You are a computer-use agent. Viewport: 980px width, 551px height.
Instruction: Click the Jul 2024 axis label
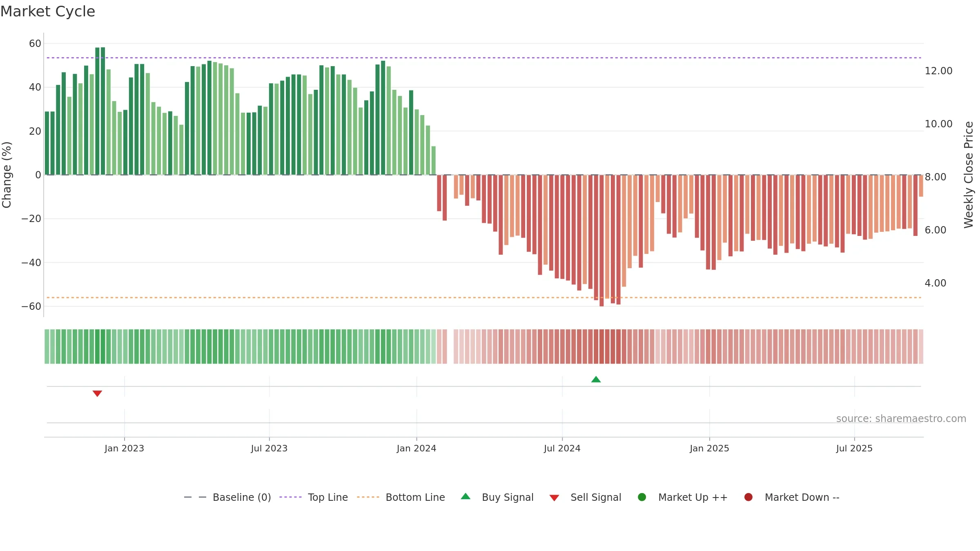coord(562,449)
